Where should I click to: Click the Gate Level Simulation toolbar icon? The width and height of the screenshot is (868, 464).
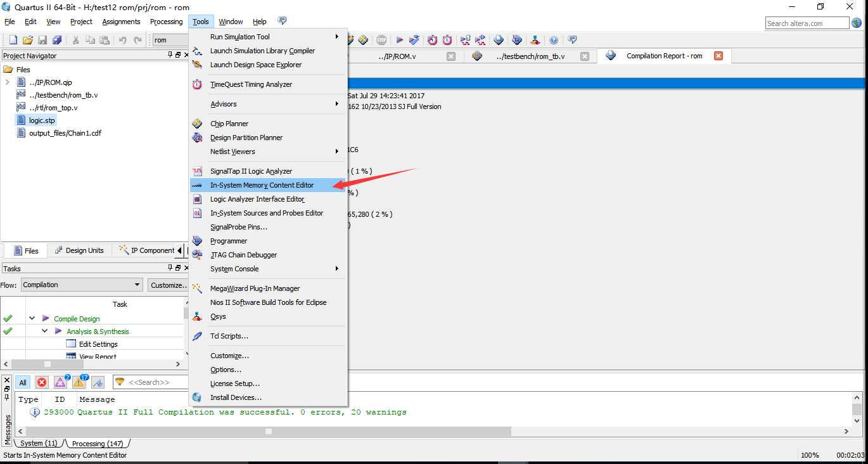[481, 40]
